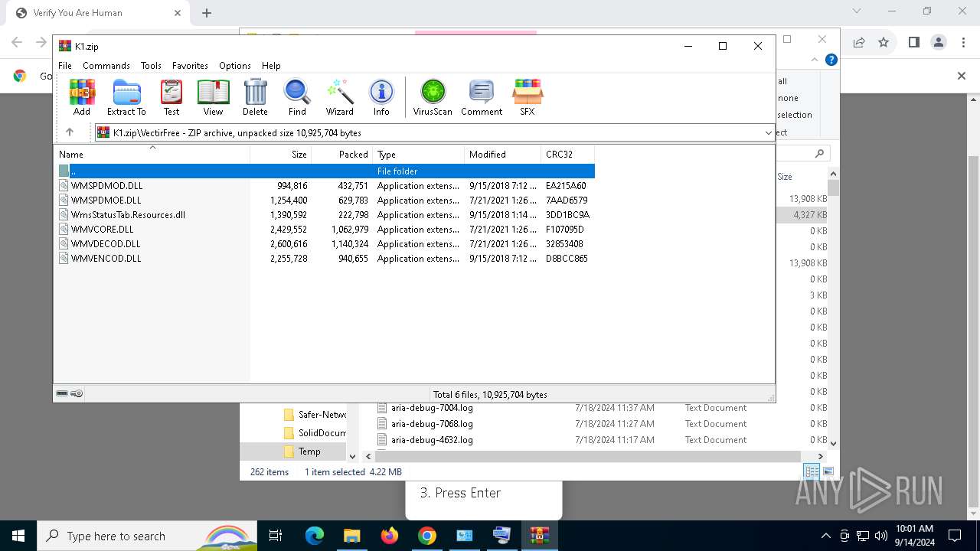980x551 pixels.
Task: Sort by the Packed column header
Action: (x=342, y=154)
